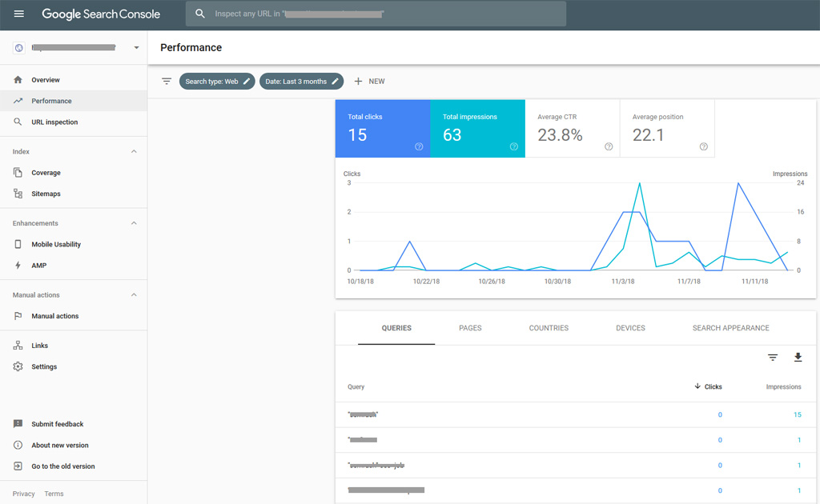820x504 pixels.
Task: Toggle the Average position metric card
Action: [x=666, y=129]
